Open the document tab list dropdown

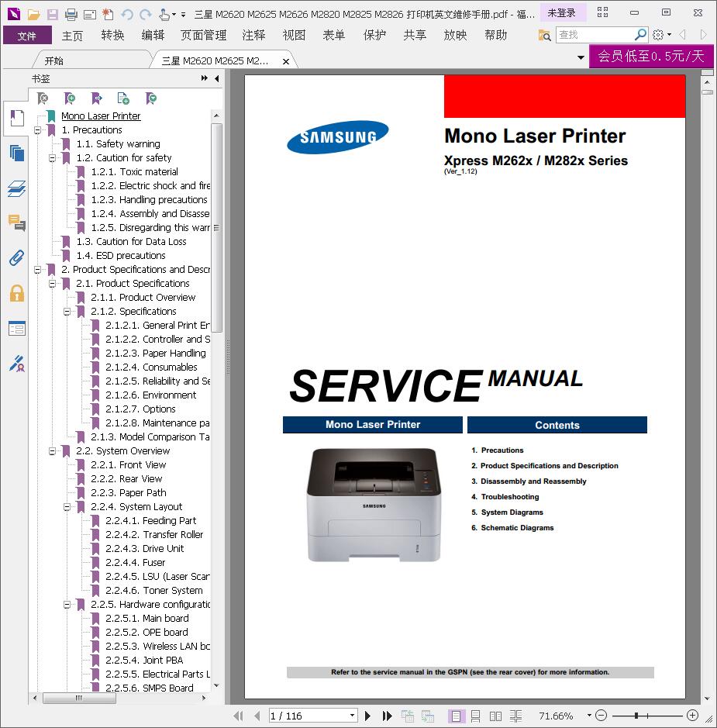[581, 57]
